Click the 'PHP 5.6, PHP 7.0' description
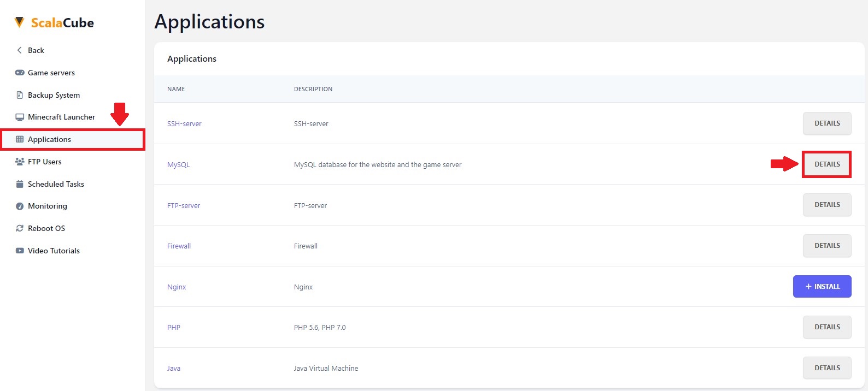The width and height of the screenshot is (868, 391). point(320,328)
